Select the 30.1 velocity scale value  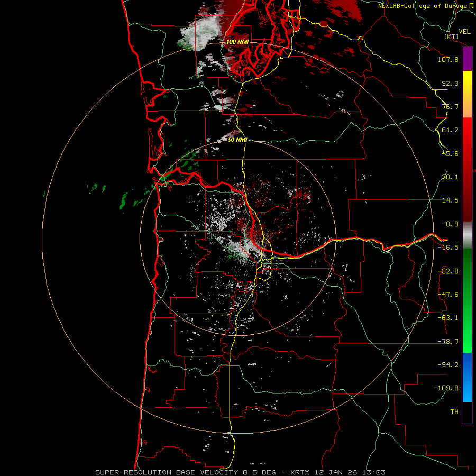pyautogui.click(x=450, y=177)
